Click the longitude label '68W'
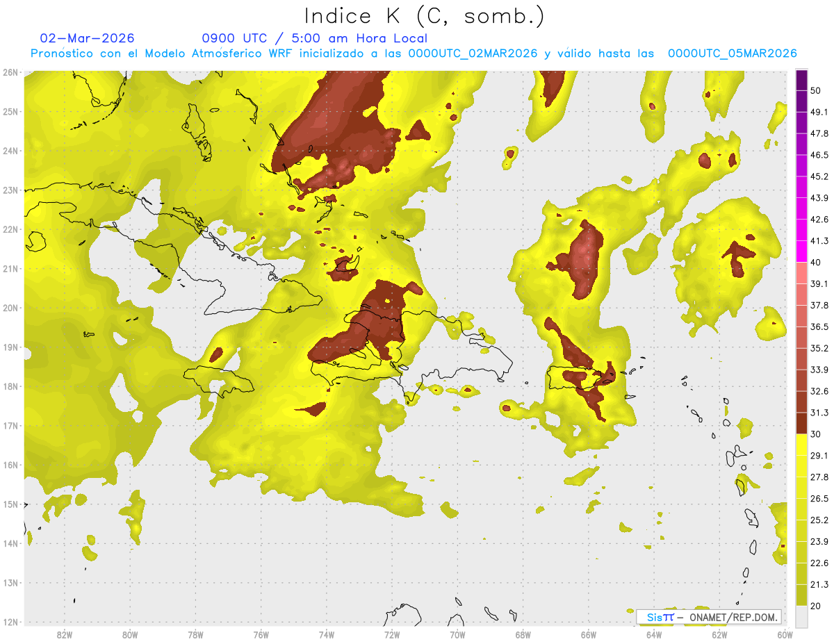 pos(523,634)
